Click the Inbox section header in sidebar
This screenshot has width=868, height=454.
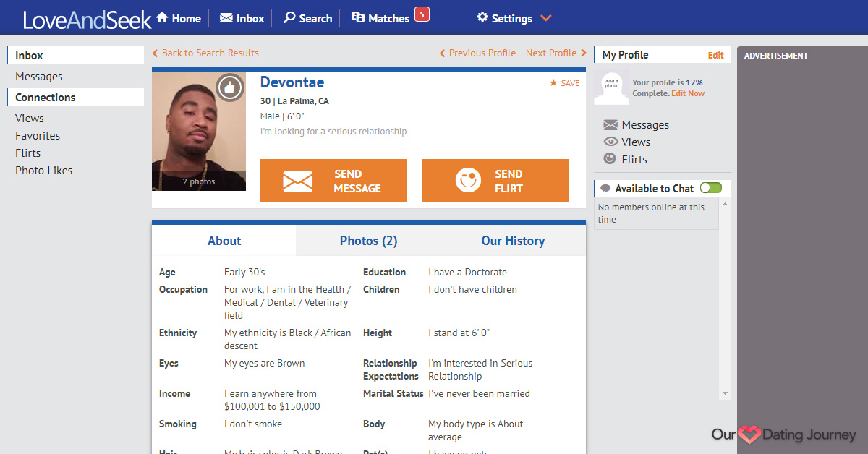coord(75,56)
